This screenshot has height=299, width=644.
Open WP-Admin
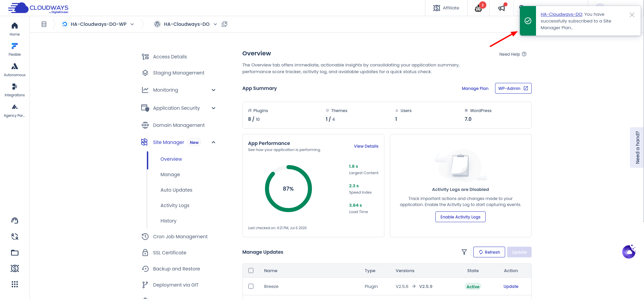pos(513,88)
